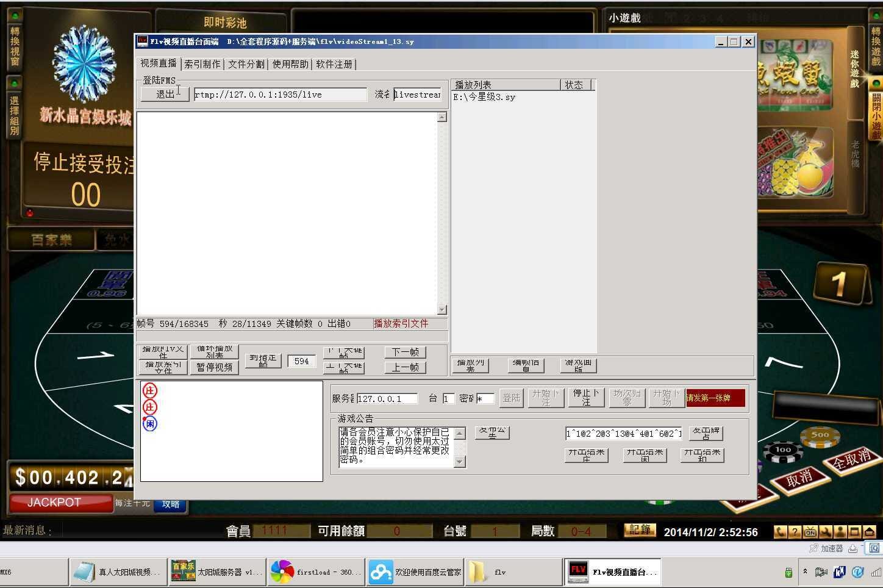Click the network signal tray icon
This screenshot has height=588, width=883.
[877, 572]
